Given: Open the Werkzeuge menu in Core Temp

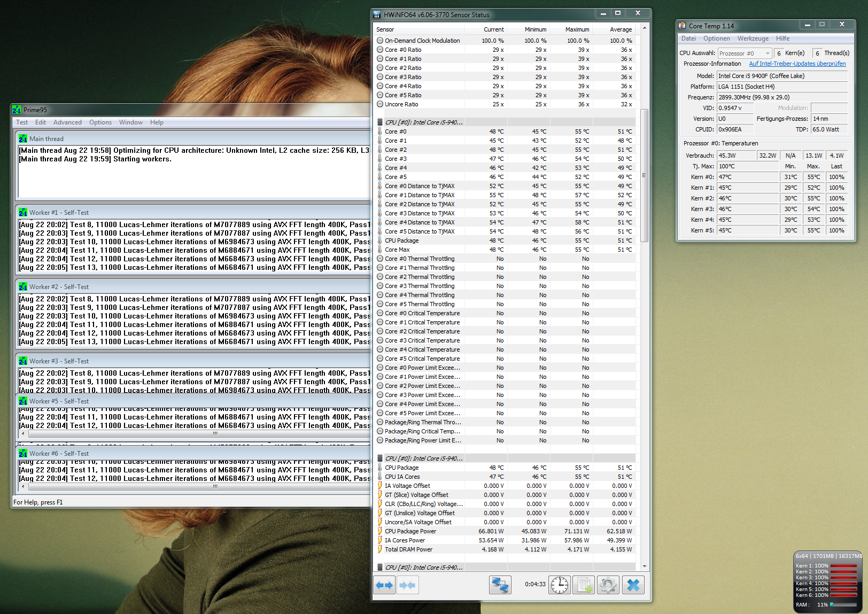Looking at the screenshot, I should pyautogui.click(x=753, y=38).
